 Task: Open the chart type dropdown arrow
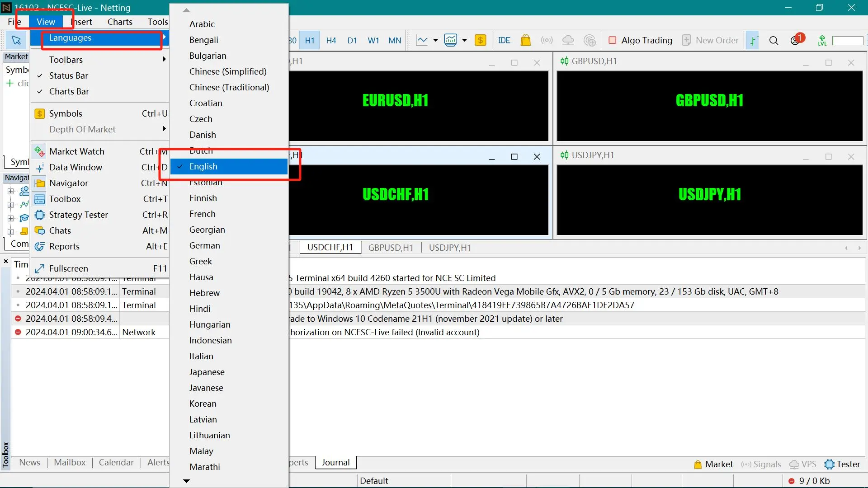435,40
